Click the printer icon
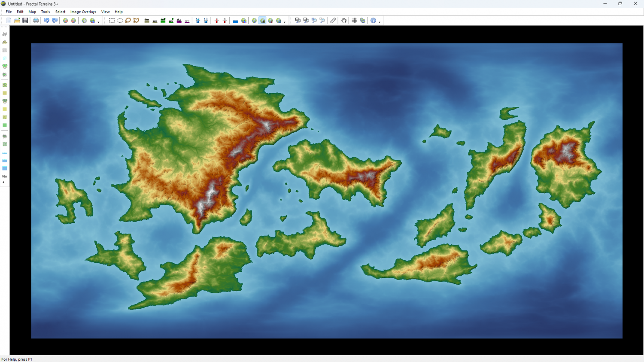Image resolution: width=644 pixels, height=362 pixels. pyautogui.click(x=36, y=21)
